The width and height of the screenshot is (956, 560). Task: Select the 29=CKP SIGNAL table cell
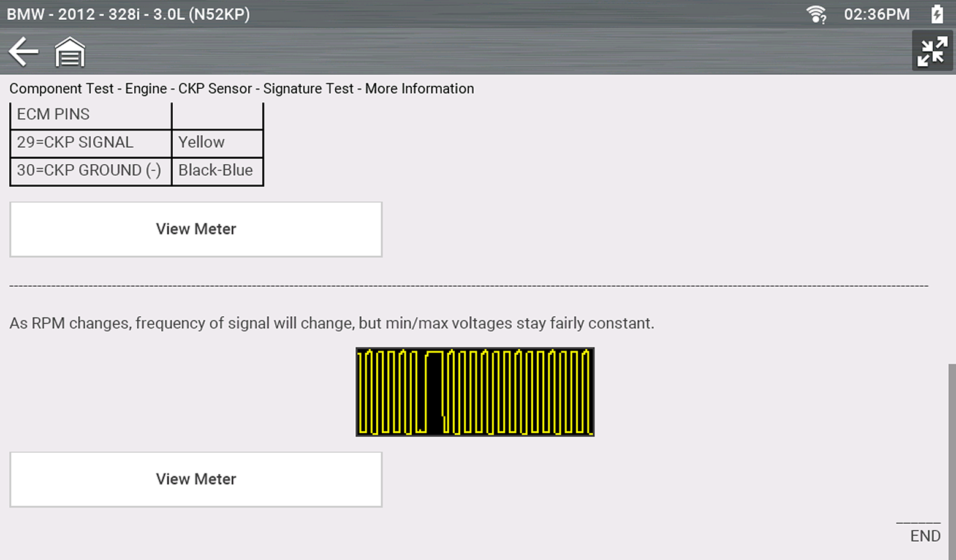click(x=91, y=142)
